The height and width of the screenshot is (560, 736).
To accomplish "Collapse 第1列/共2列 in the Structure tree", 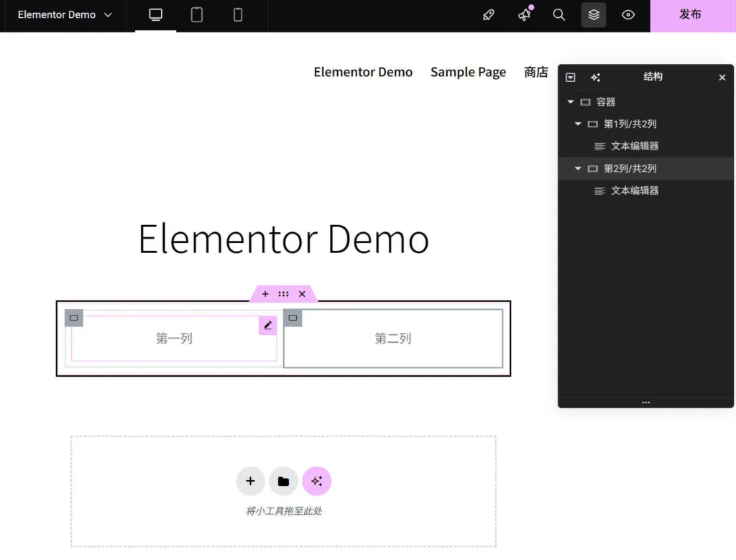I will click(x=577, y=124).
